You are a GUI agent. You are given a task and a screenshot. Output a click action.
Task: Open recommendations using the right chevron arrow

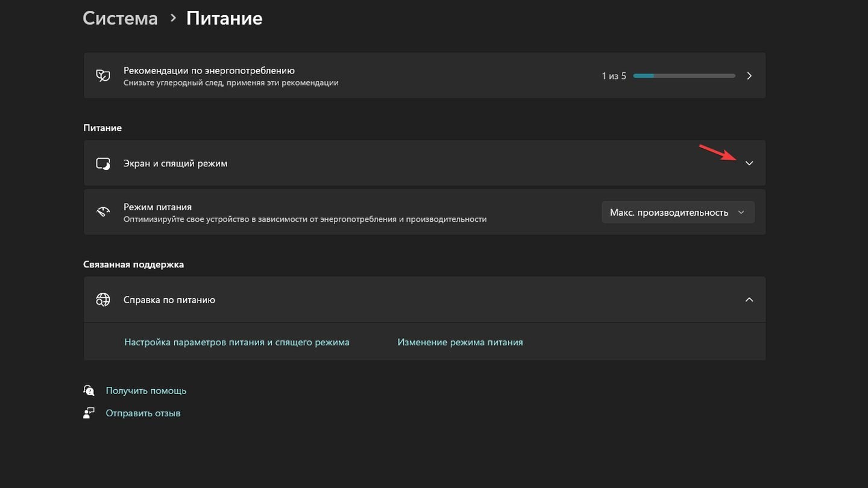(749, 76)
